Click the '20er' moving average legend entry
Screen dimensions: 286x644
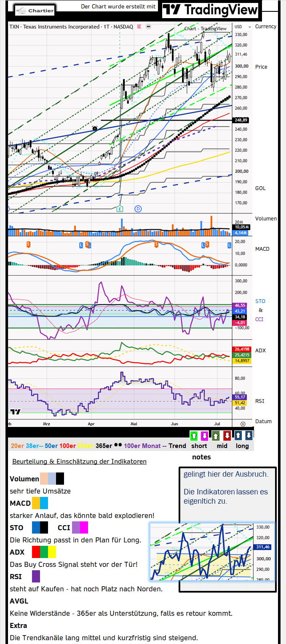click(x=18, y=445)
